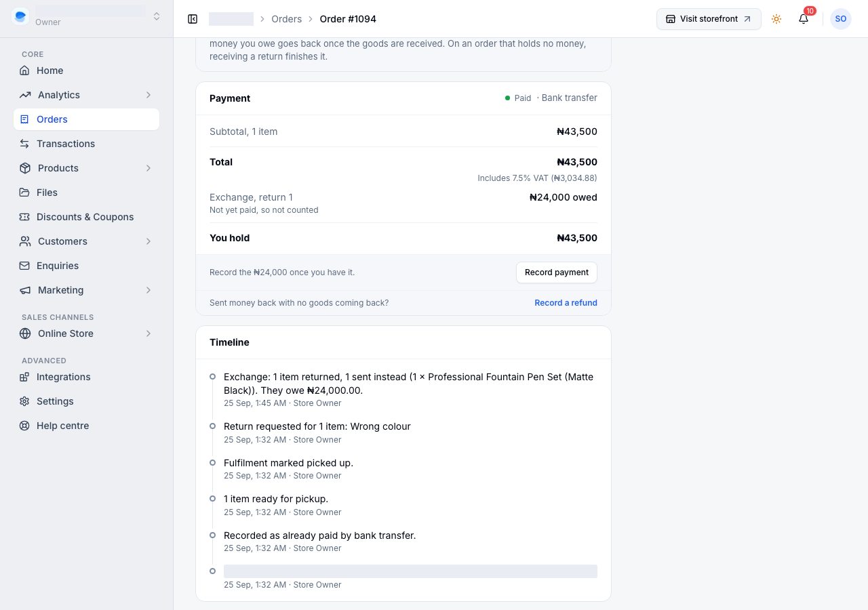
Task: Click the Orders document icon
Action: [x=24, y=119]
